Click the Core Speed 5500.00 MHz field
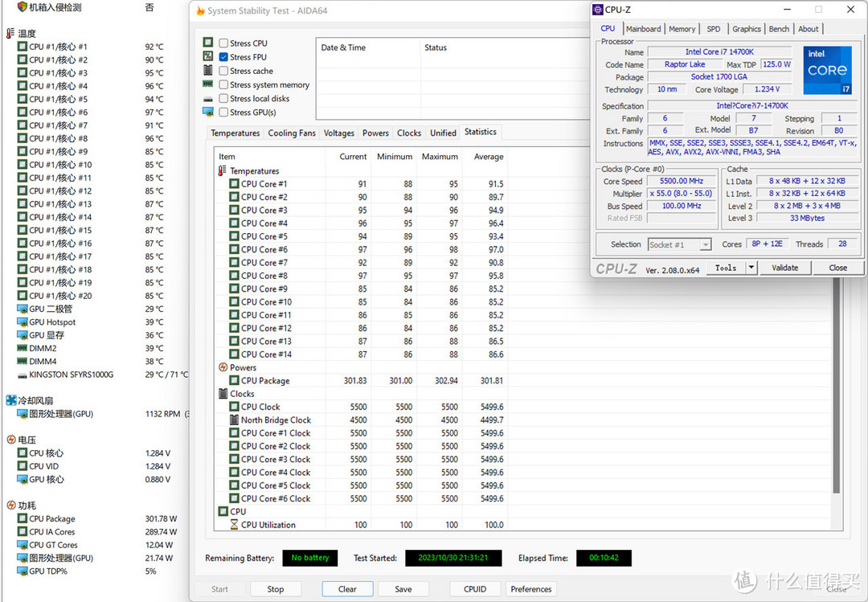The width and height of the screenshot is (868, 602). click(682, 181)
